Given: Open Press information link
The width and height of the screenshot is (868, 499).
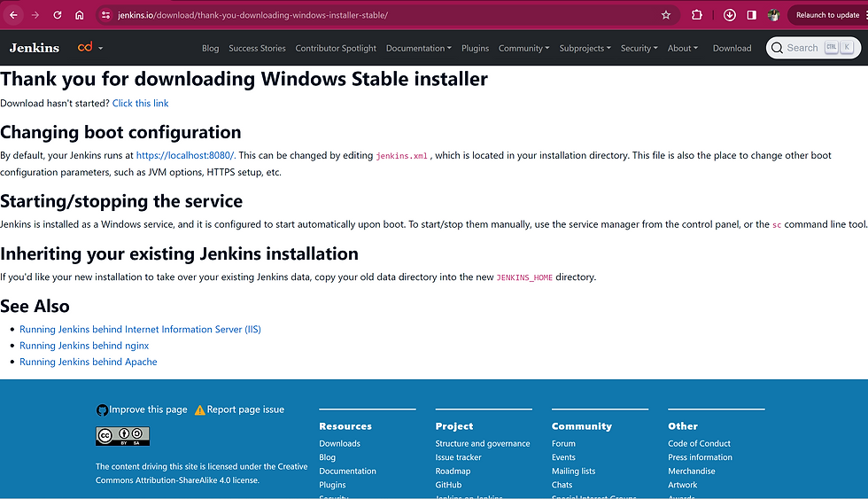Looking at the screenshot, I should [700, 457].
